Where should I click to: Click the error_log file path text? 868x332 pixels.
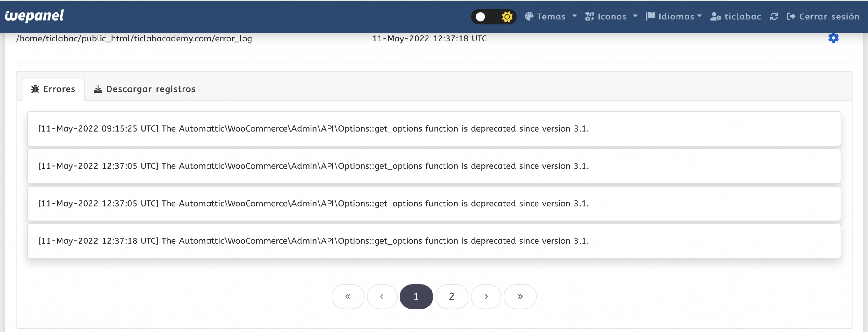click(134, 39)
